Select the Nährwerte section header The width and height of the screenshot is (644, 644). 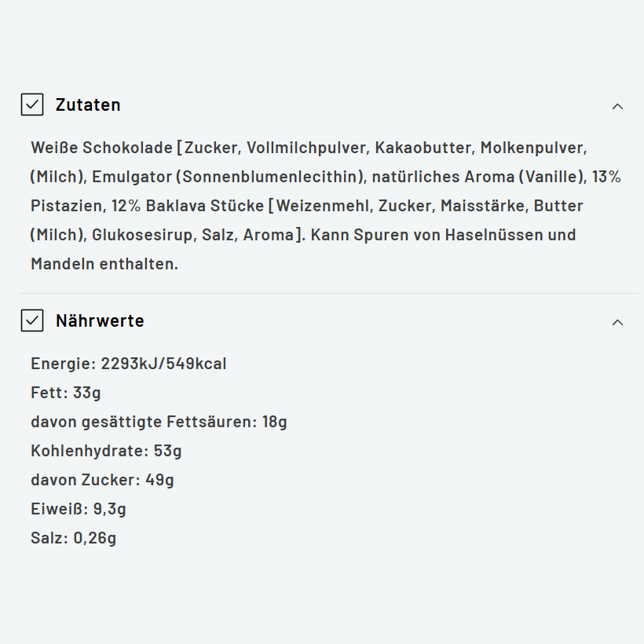[x=99, y=320]
